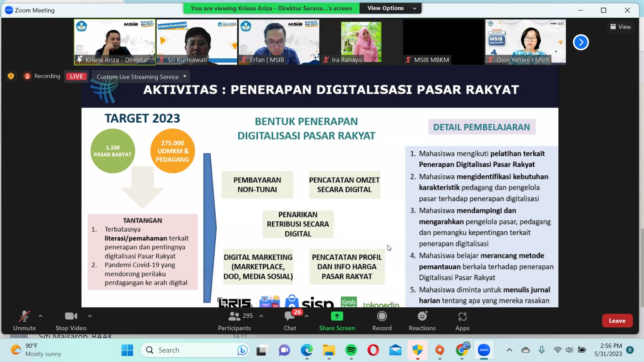
Task: Show next participants with blue arrow
Action: pos(580,42)
